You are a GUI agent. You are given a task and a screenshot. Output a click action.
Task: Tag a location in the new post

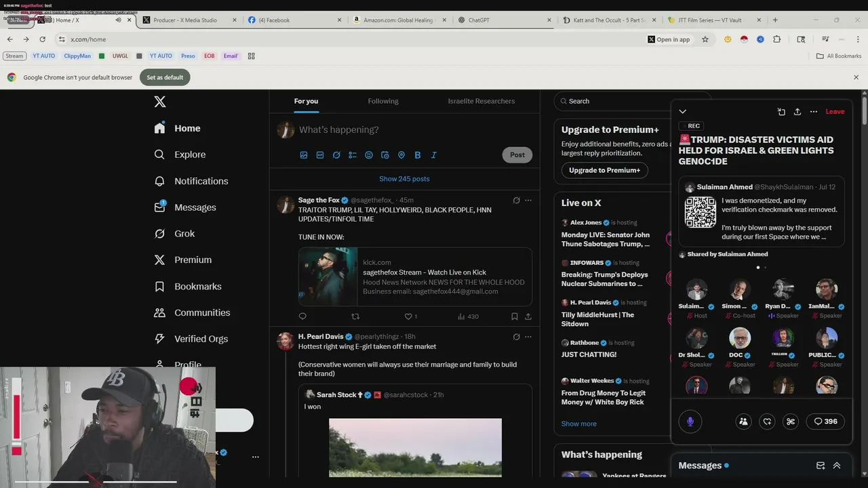pos(401,155)
